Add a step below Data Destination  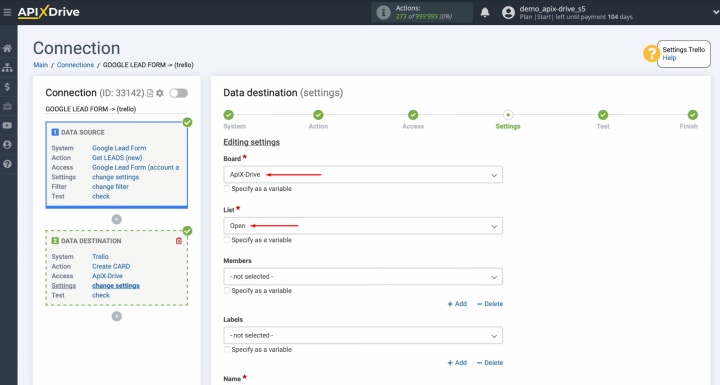click(x=117, y=316)
